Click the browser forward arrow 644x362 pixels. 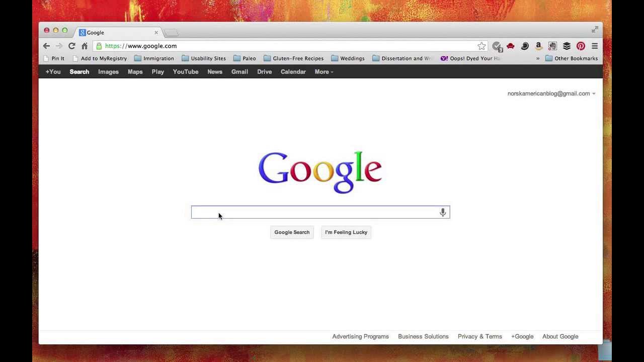tap(59, 46)
